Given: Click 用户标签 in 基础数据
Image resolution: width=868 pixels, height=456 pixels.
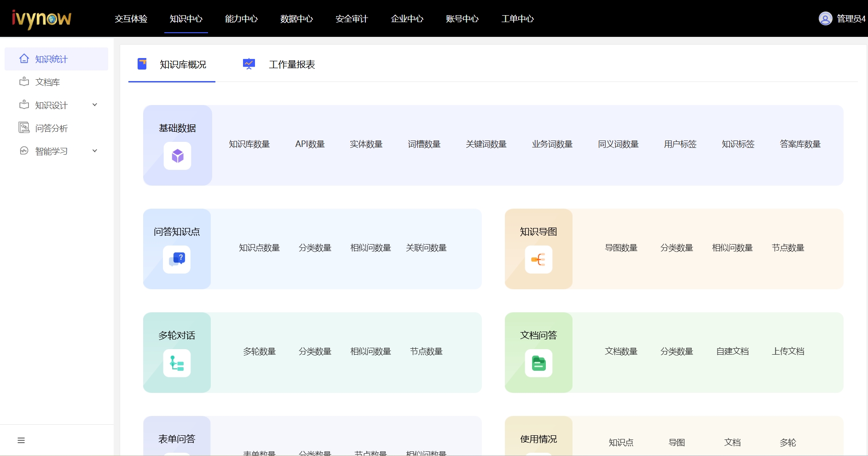Looking at the screenshot, I should pyautogui.click(x=680, y=144).
